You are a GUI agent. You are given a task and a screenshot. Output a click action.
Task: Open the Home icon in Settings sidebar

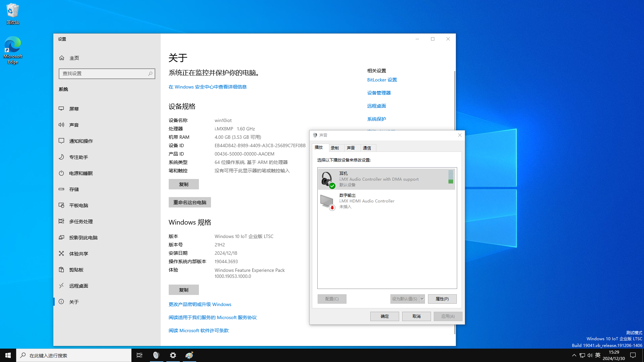[x=62, y=58]
